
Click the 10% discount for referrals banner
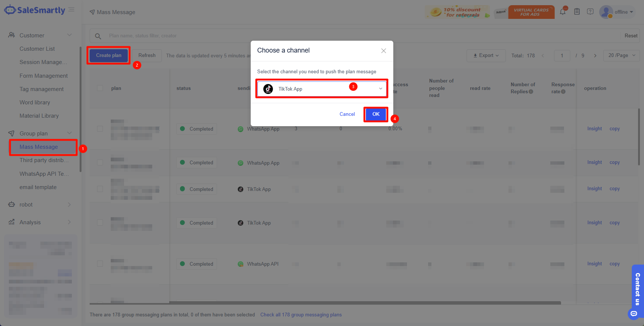[x=457, y=12]
